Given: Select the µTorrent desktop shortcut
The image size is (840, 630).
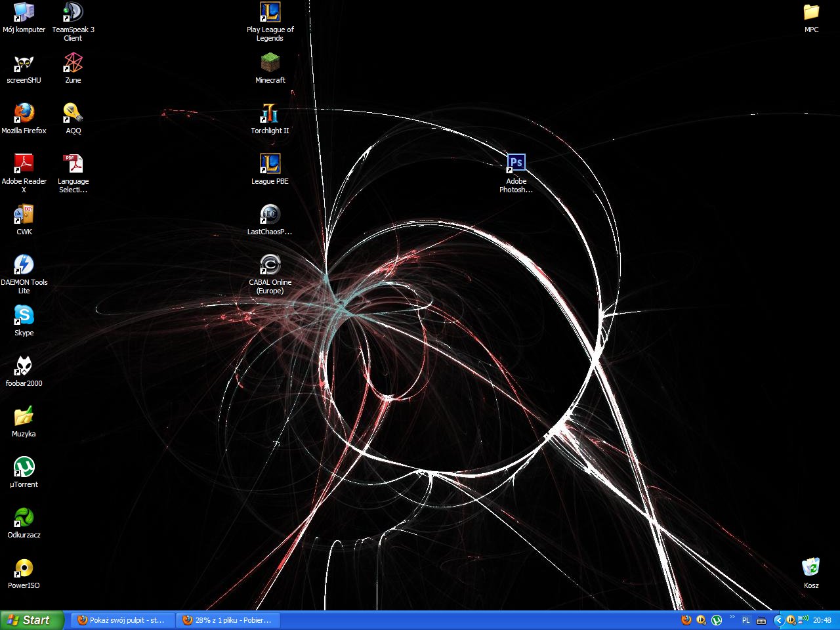Looking at the screenshot, I should coord(24,472).
